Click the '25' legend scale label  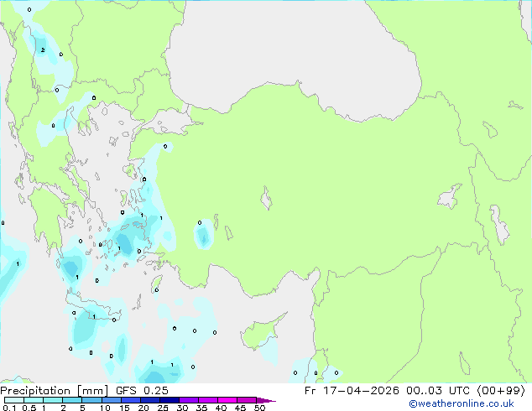point(163,408)
